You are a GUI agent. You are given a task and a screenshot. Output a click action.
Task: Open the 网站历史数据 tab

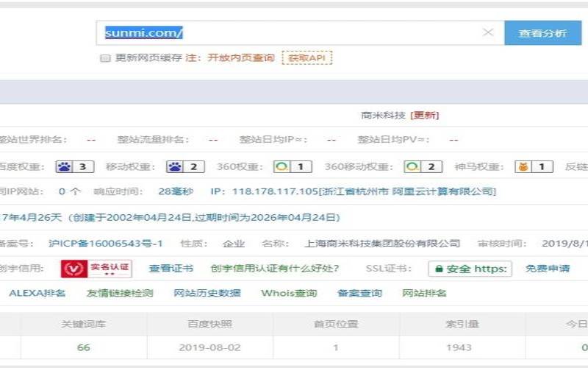(x=207, y=293)
